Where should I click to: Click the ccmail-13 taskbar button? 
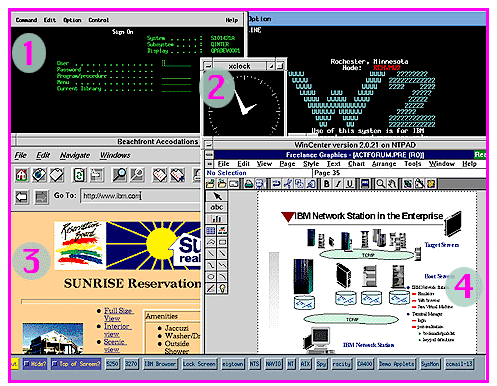pyautogui.click(x=459, y=364)
